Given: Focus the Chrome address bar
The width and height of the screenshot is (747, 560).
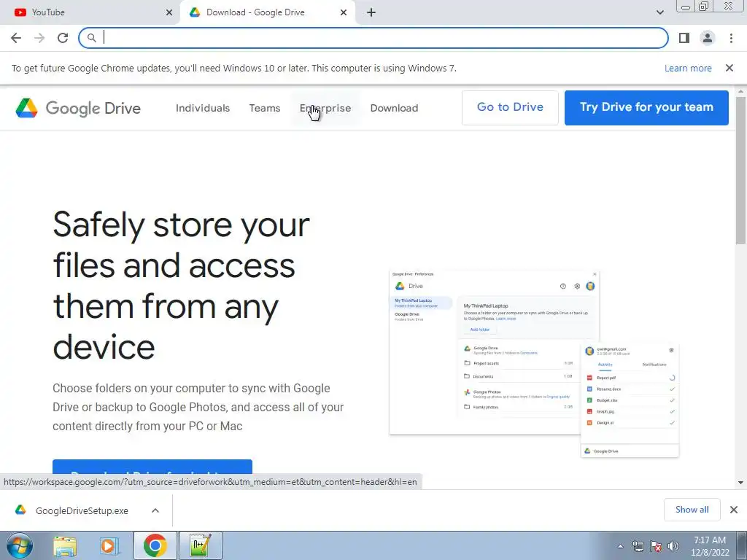Looking at the screenshot, I should (x=373, y=38).
